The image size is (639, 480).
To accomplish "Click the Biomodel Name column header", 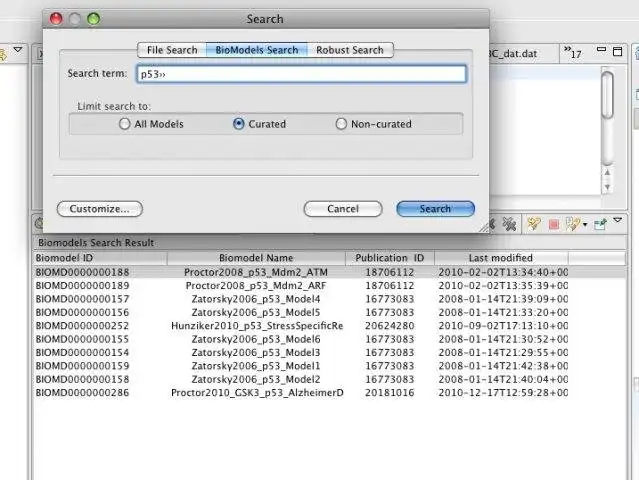I will 256,258.
